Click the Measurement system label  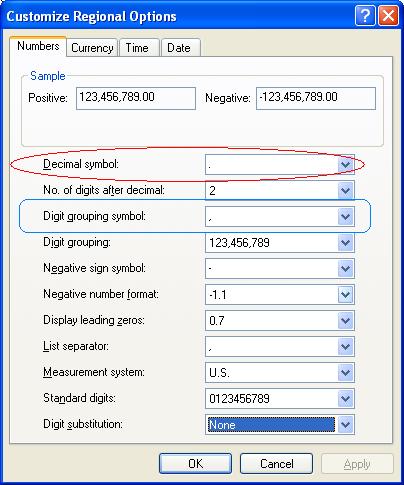94,372
